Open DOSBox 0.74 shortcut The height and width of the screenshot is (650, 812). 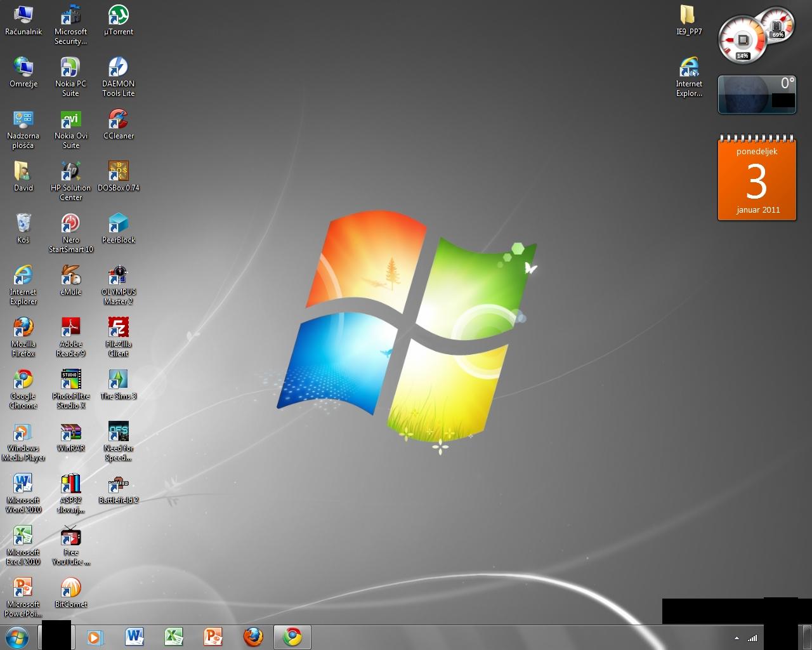coord(118,176)
